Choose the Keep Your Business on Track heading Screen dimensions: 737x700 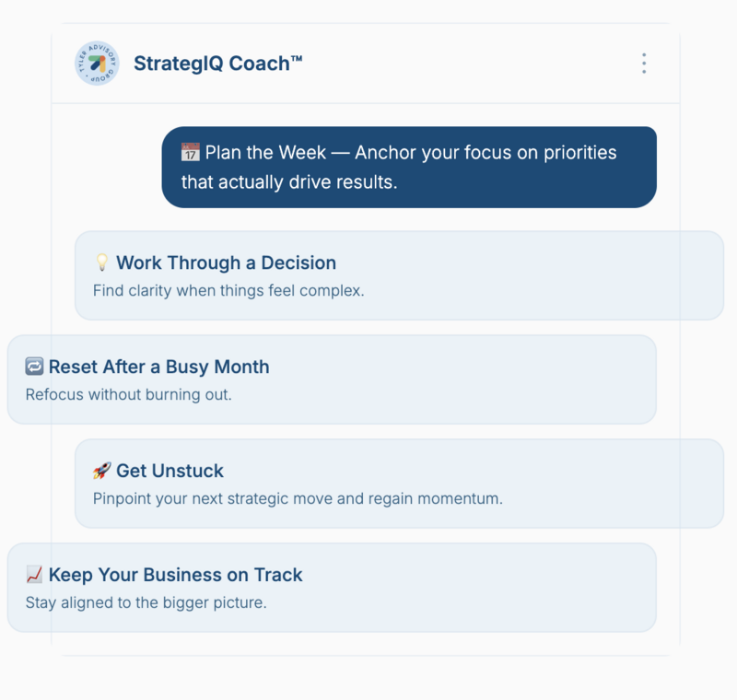click(x=175, y=576)
